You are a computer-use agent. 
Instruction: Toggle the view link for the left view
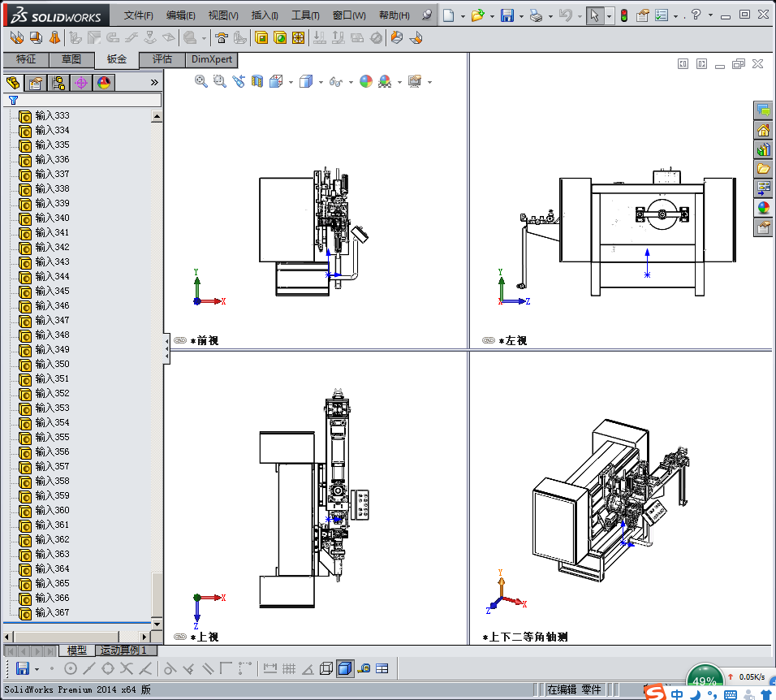point(489,340)
